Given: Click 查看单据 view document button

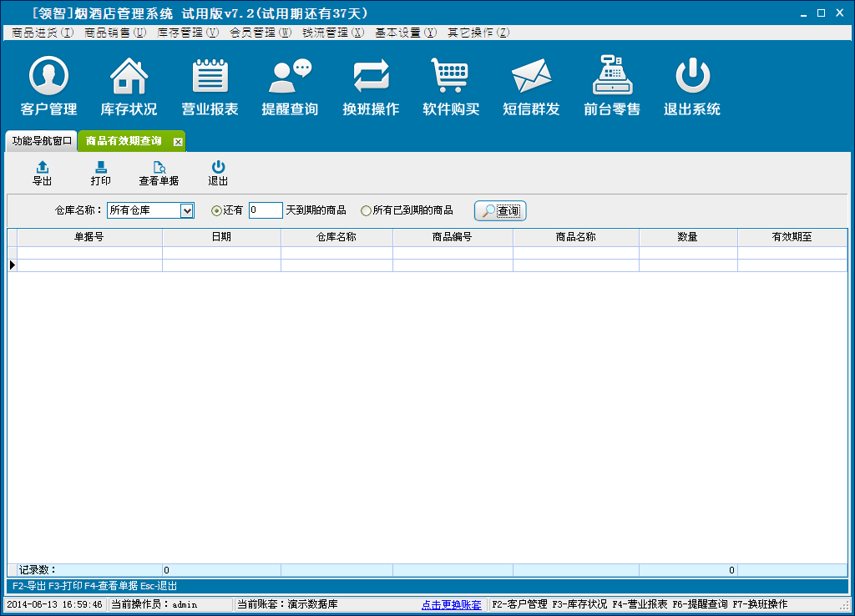Looking at the screenshot, I should pyautogui.click(x=159, y=173).
